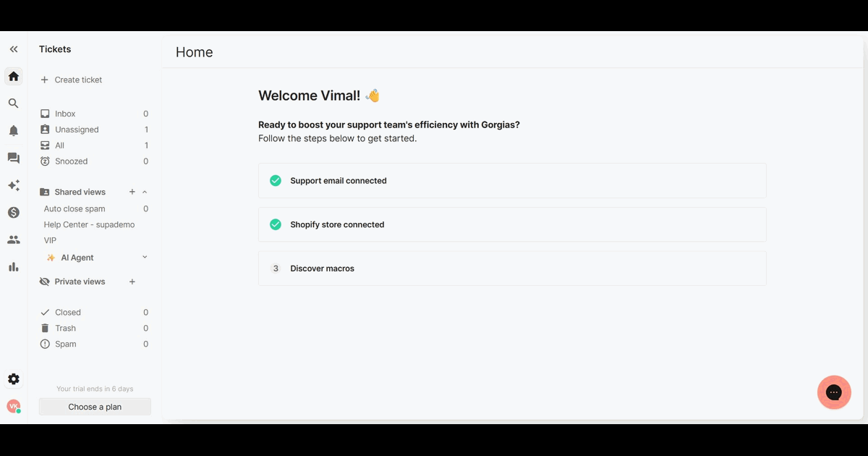Open the Gorgias chat widget bubble

pyautogui.click(x=834, y=392)
